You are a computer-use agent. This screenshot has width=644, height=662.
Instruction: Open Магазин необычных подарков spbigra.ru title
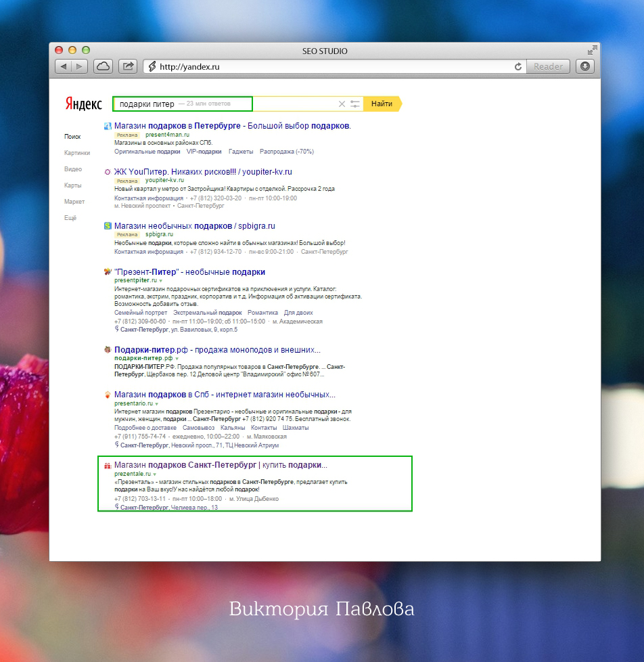195,226
